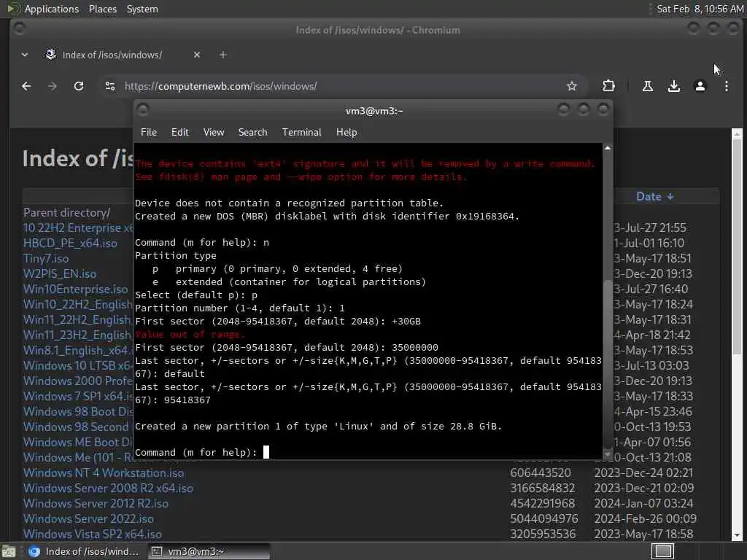Open Windows 10 LTSB link
Image resolution: width=747 pixels, height=560 pixels.
(x=78, y=366)
